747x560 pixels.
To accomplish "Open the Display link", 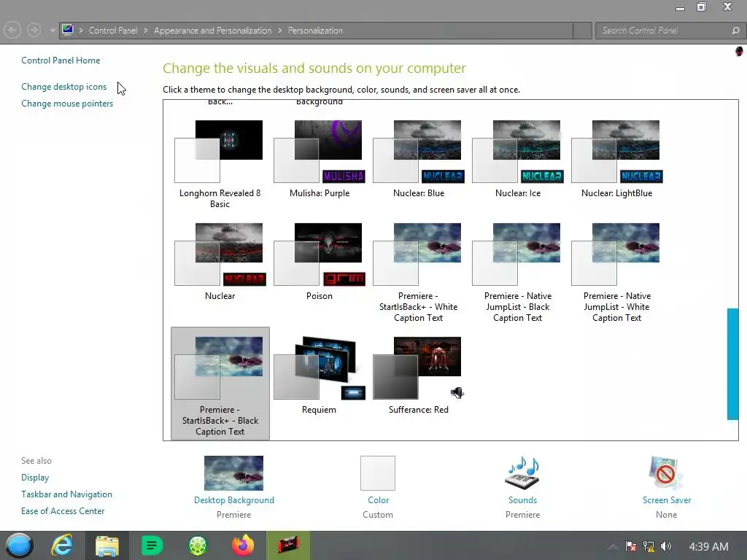I will (x=35, y=477).
